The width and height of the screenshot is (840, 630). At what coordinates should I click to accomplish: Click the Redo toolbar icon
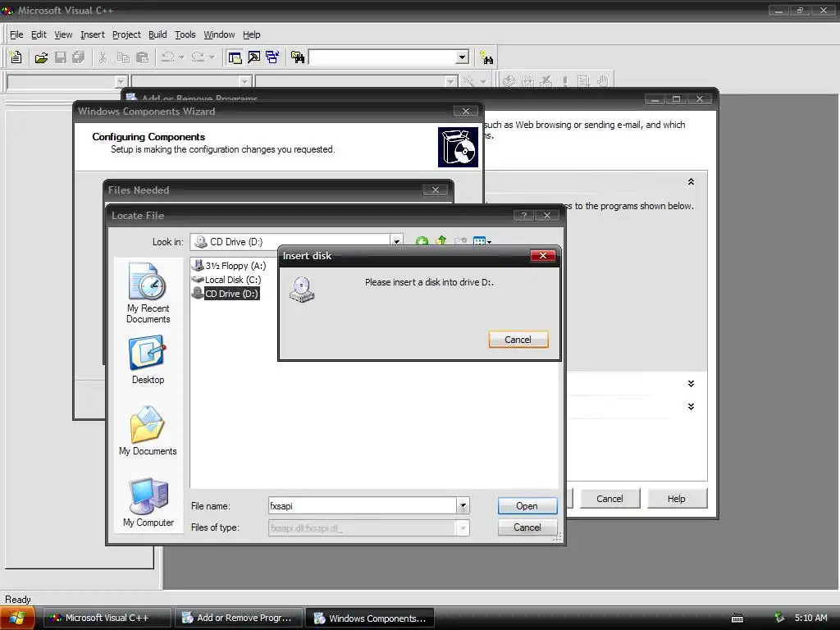click(198, 57)
